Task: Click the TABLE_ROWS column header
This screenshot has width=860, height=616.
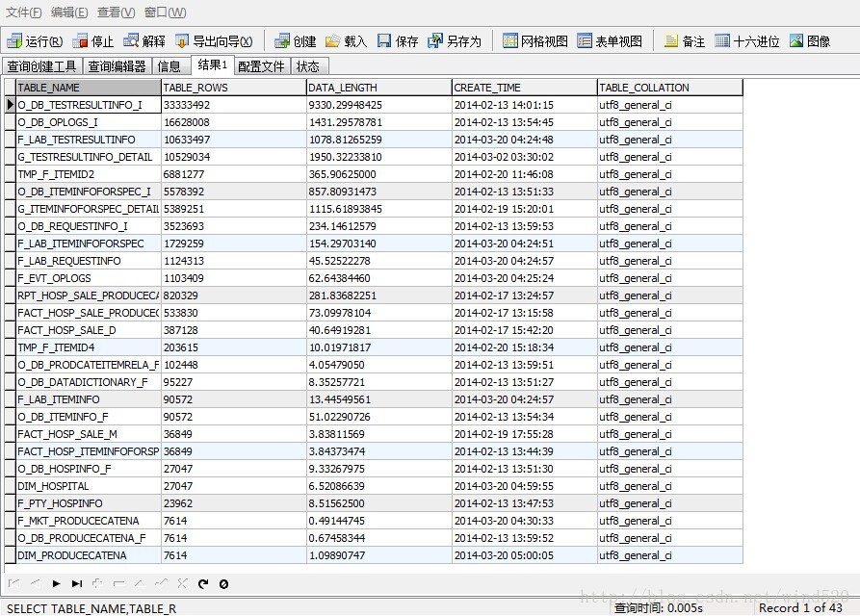Action: [234, 88]
